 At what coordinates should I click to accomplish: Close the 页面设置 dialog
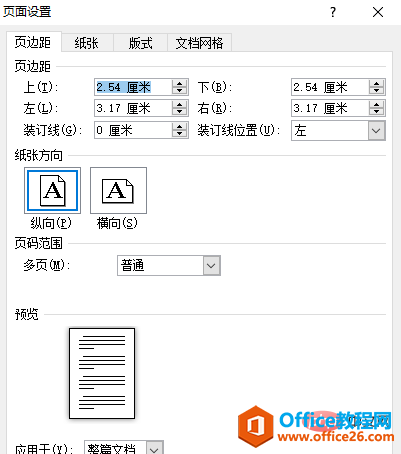(x=378, y=12)
